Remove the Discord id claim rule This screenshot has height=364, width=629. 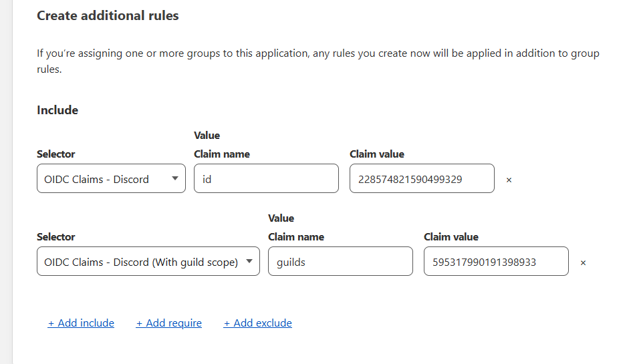coord(509,180)
